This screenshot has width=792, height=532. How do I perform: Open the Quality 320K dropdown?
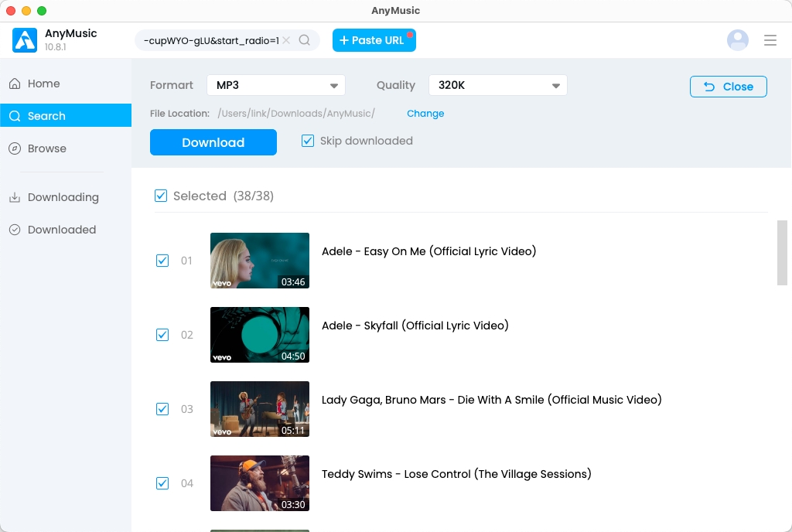pos(497,85)
